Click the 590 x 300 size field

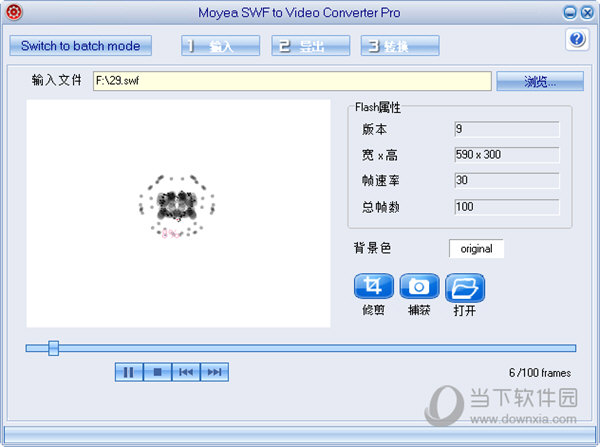(507, 155)
